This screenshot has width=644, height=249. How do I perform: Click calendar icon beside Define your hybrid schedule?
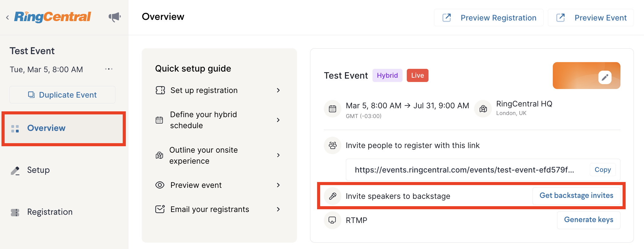159,120
